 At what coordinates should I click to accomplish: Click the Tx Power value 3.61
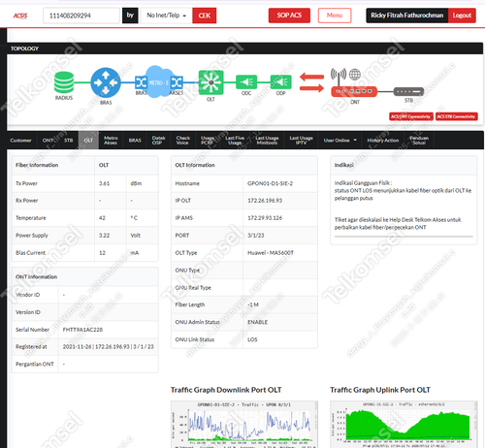pyautogui.click(x=104, y=183)
